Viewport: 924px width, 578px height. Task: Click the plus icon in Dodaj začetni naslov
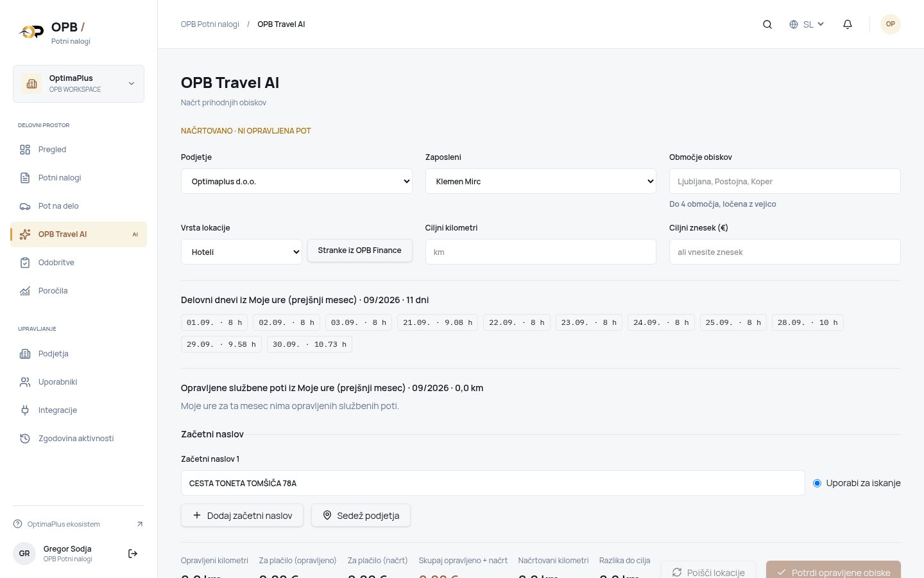(197, 515)
